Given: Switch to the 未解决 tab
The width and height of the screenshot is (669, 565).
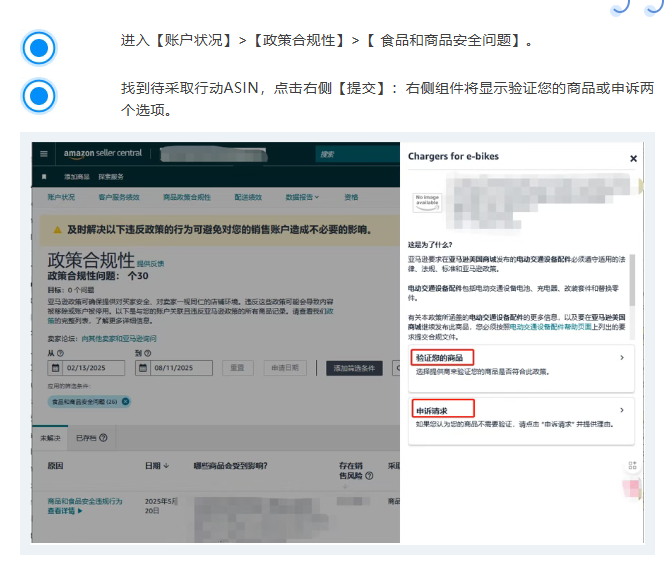Looking at the screenshot, I should coord(50,438).
